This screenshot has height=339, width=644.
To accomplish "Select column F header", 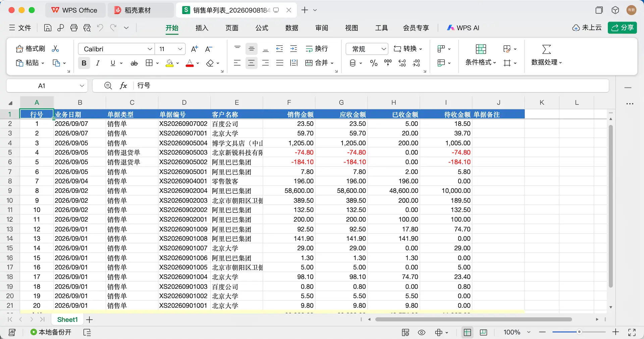I will tap(289, 102).
